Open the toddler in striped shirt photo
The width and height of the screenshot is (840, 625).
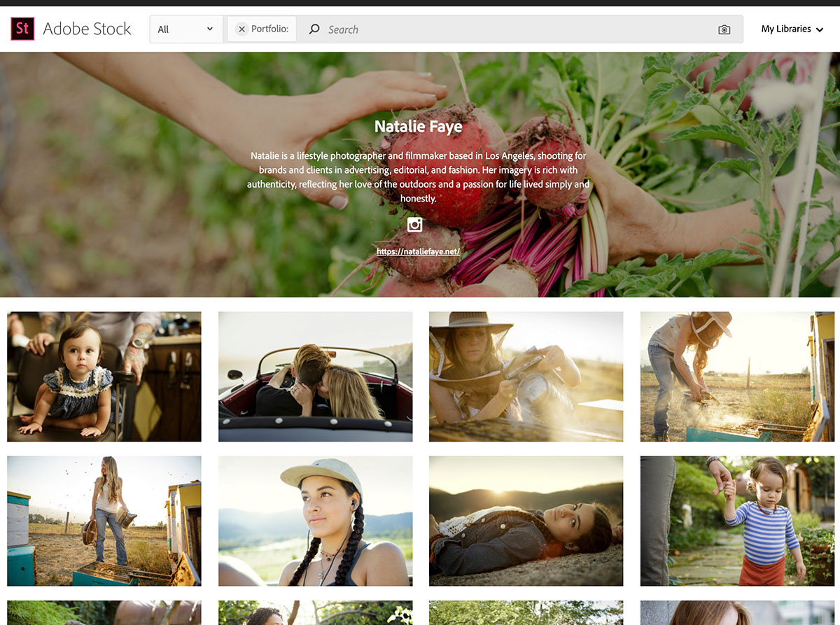click(x=737, y=521)
